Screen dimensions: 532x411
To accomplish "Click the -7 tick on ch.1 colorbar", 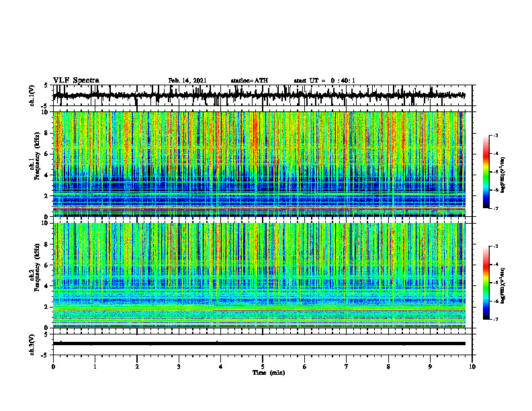I will pos(496,208).
